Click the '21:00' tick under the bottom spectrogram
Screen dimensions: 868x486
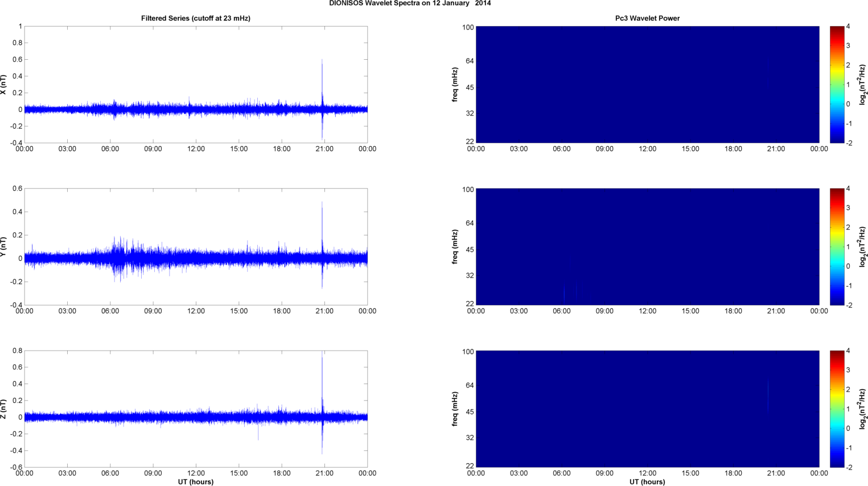click(776, 473)
